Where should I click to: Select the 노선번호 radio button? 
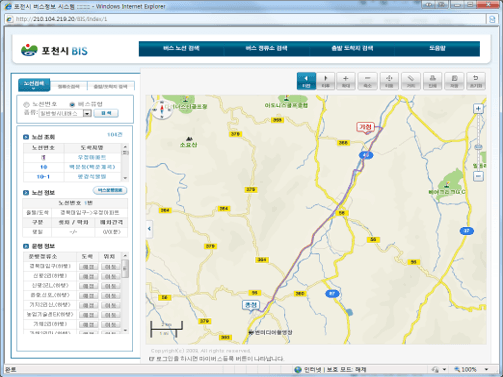26,104
